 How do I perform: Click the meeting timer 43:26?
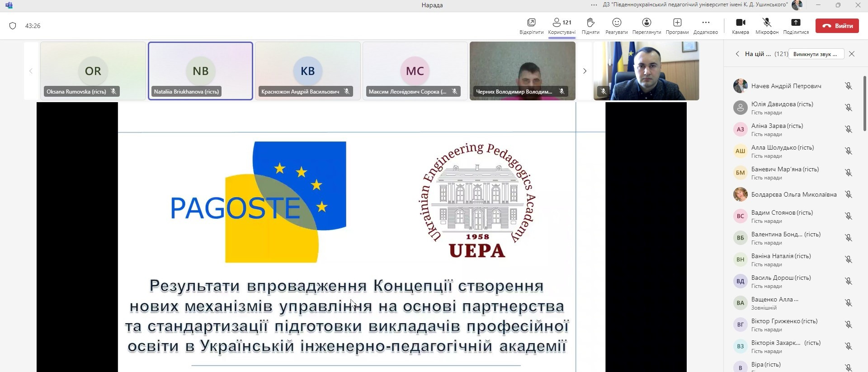33,26
